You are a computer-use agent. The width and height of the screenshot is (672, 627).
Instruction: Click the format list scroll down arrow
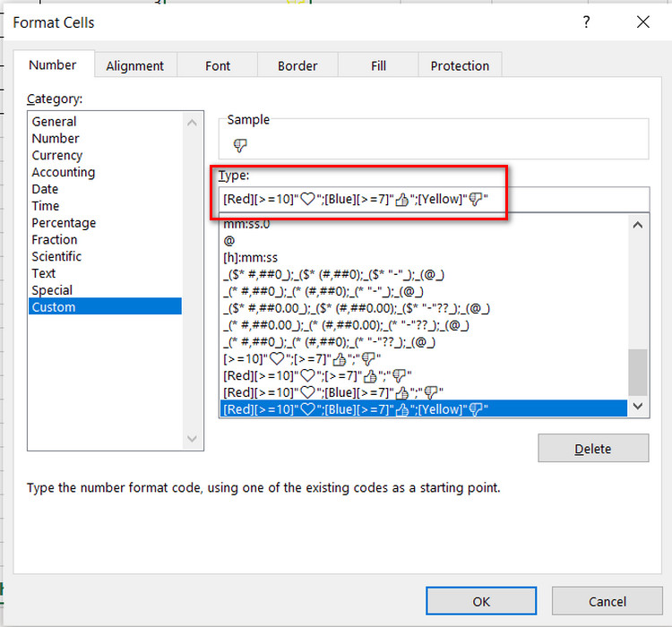coord(638,407)
